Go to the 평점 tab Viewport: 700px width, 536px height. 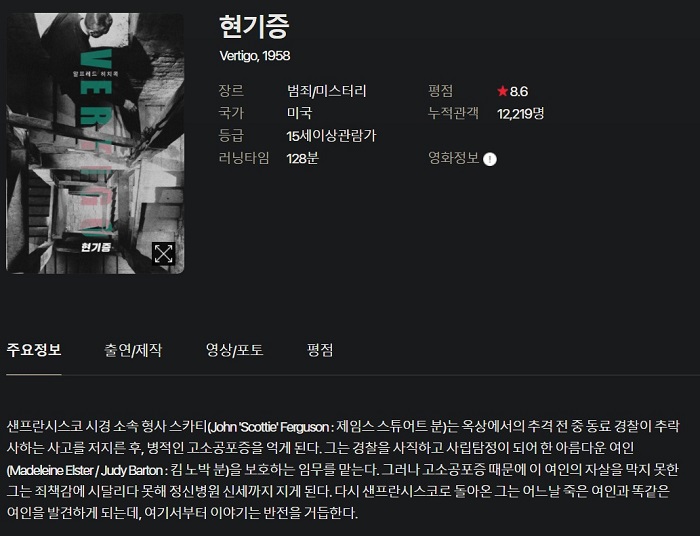click(x=320, y=349)
